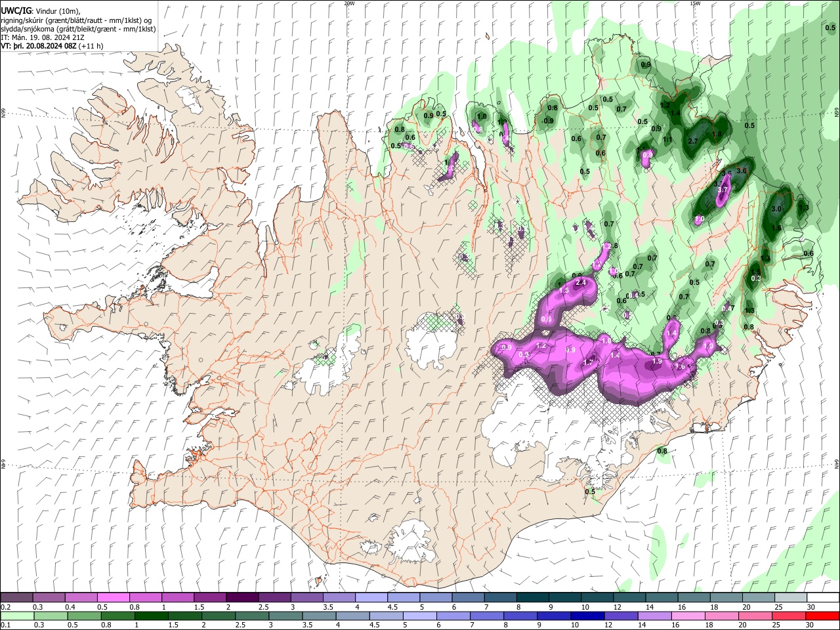Pick the rain legend swatch labeled 8
This screenshot has height=630, width=840.
click(520, 616)
